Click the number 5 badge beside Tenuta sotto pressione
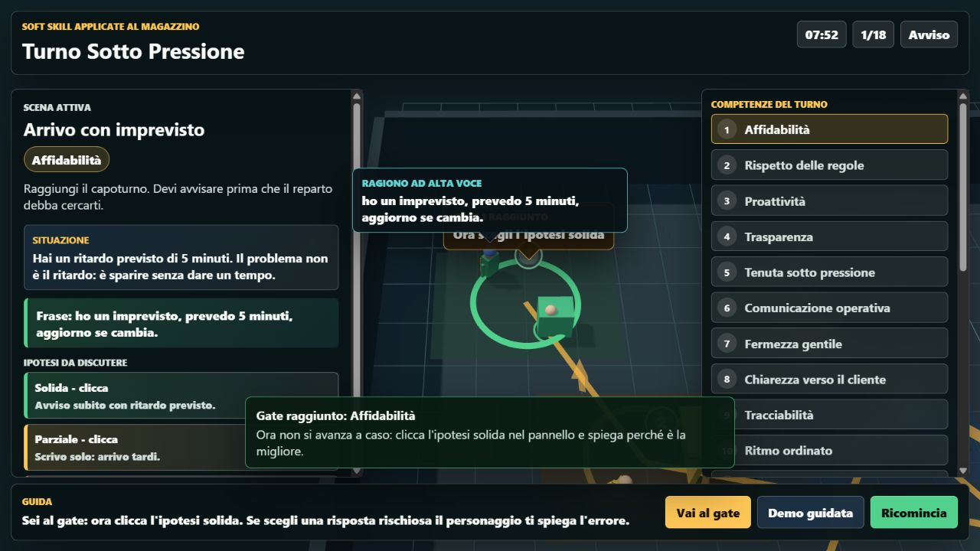Viewport: 980px width, 551px height. (727, 272)
